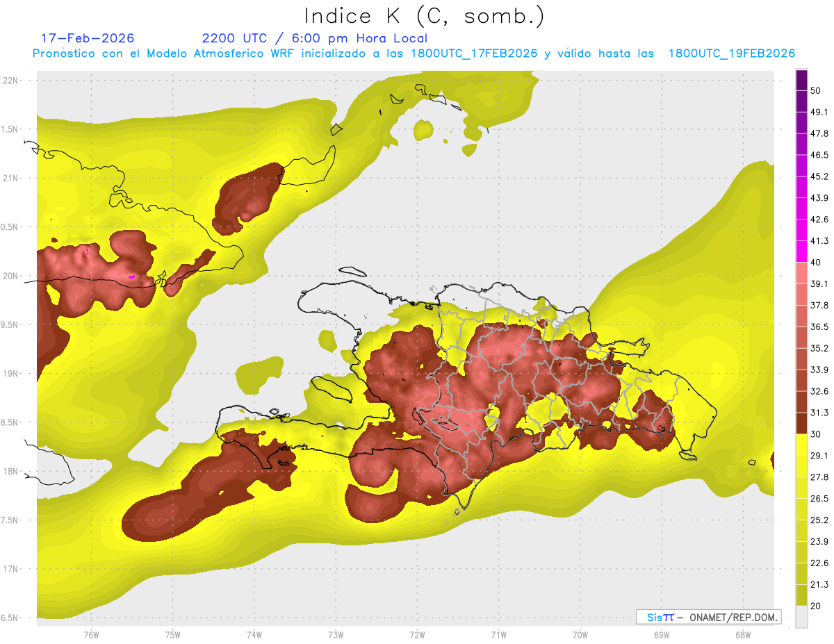This screenshot has height=644, width=834.
Task: Click the longitude label "69W"
Action: [x=661, y=635]
